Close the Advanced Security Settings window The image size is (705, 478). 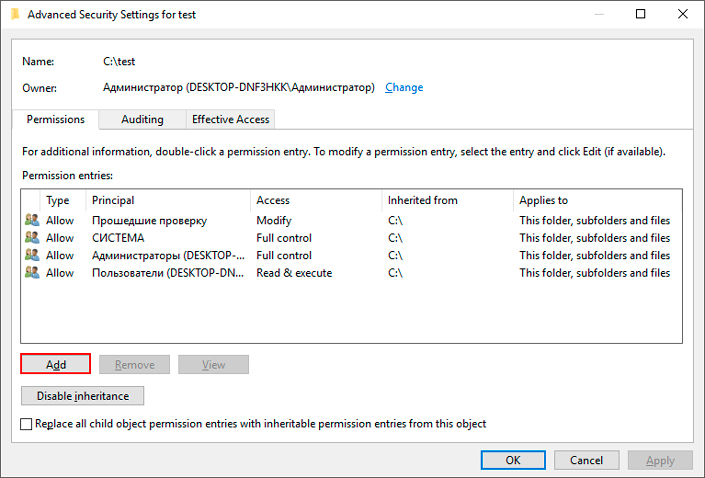(x=683, y=14)
